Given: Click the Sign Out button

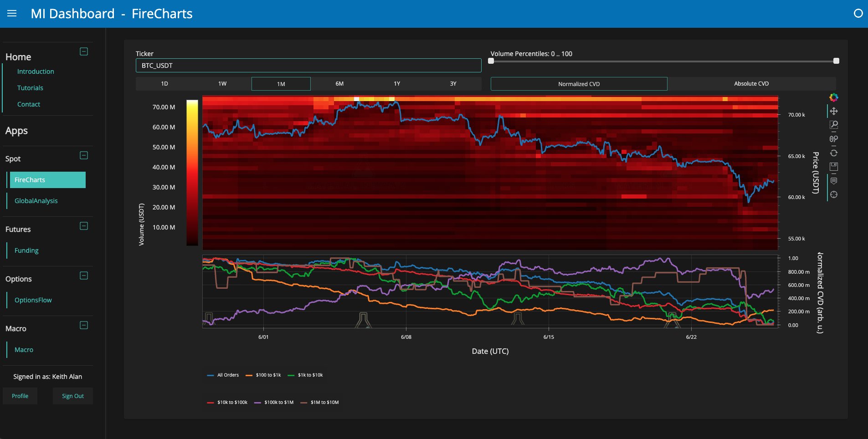Looking at the screenshot, I should click(x=73, y=396).
